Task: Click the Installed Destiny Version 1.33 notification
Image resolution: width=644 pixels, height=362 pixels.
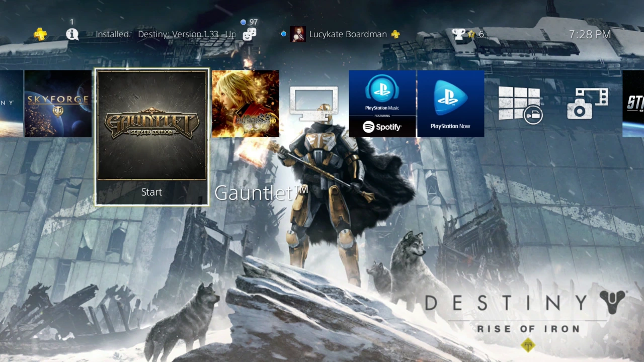Action: pos(166,34)
